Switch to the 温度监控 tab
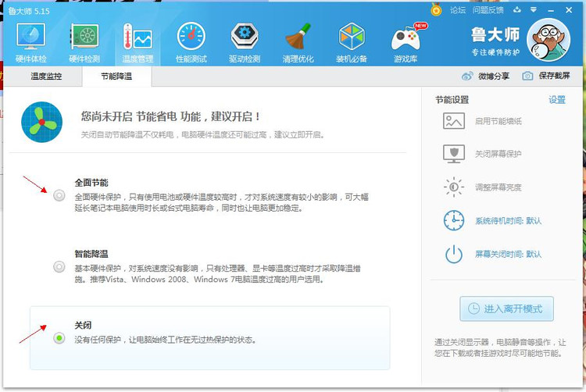The width and height of the screenshot is (586, 392). pyautogui.click(x=46, y=77)
